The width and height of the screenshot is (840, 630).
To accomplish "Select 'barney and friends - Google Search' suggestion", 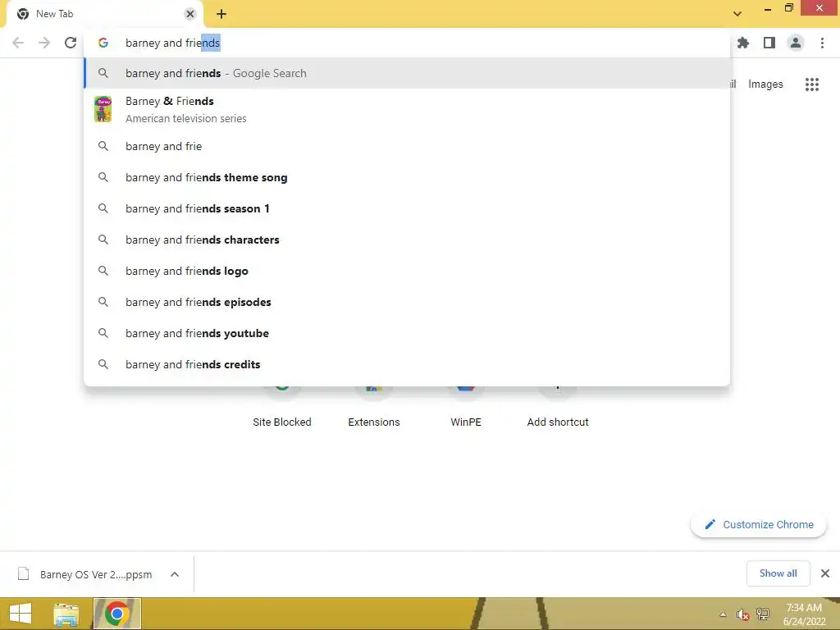I will click(x=407, y=73).
